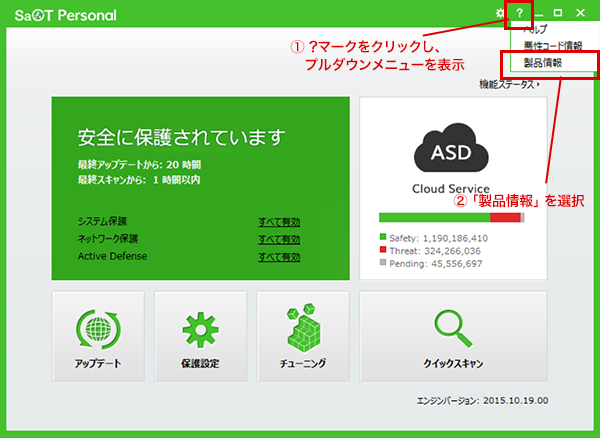
Task: Open Active Defense すべて有効 link
Action: pyautogui.click(x=279, y=257)
